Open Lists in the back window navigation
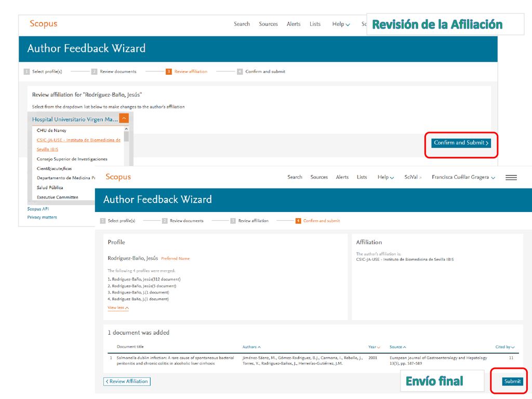The image size is (532, 399). (315, 24)
